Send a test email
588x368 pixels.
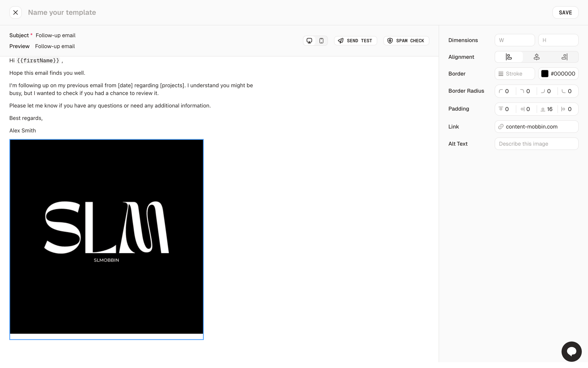coord(355,41)
